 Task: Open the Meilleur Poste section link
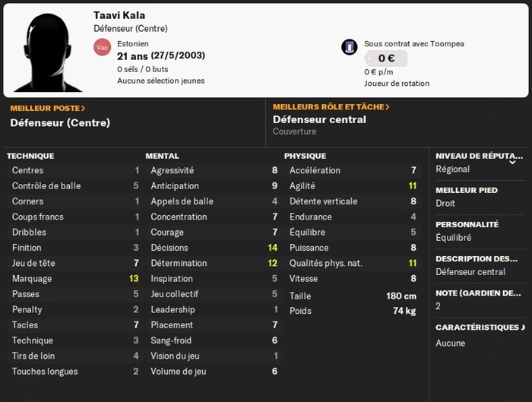tap(48, 108)
